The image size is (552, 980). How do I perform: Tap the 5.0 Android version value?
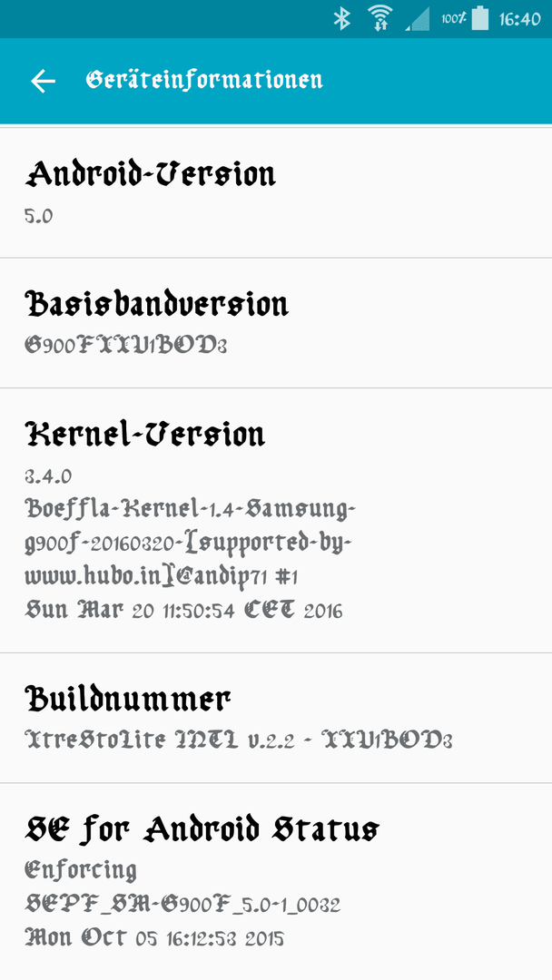39,217
